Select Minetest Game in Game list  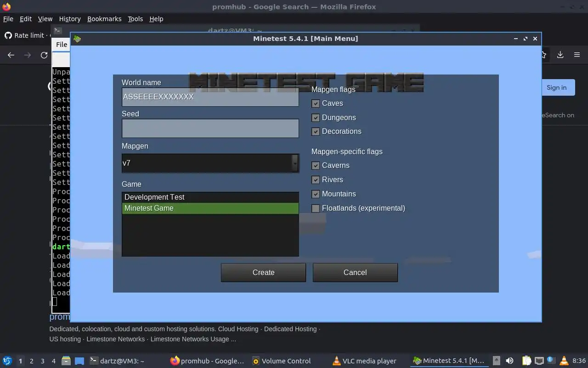click(x=210, y=208)
